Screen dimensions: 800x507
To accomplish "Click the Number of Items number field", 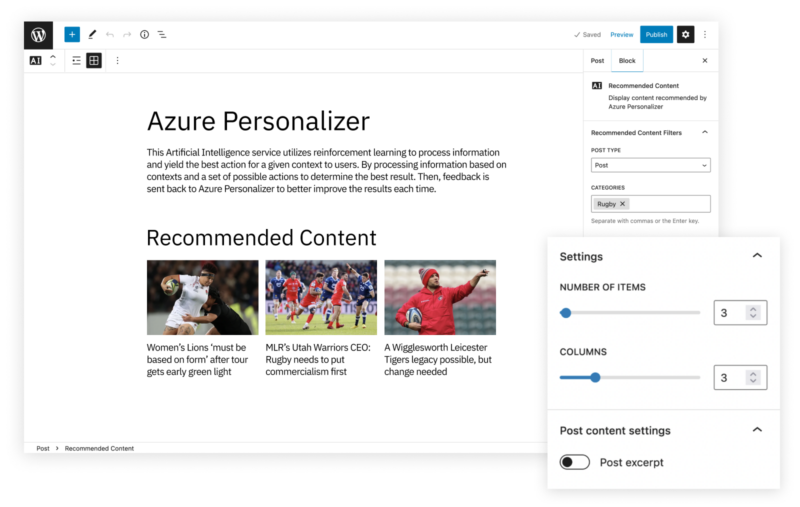I will [x=740, y=313].
